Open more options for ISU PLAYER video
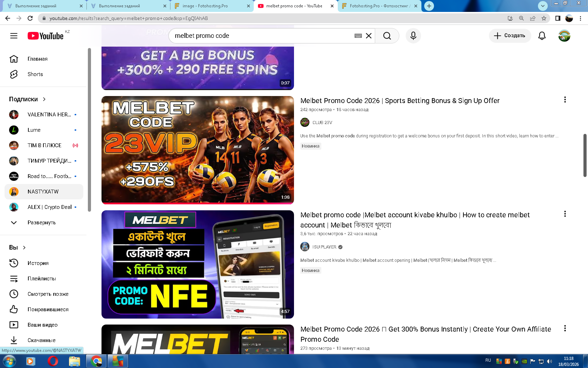Screen dimensions: 588x368 click(565, 214)
